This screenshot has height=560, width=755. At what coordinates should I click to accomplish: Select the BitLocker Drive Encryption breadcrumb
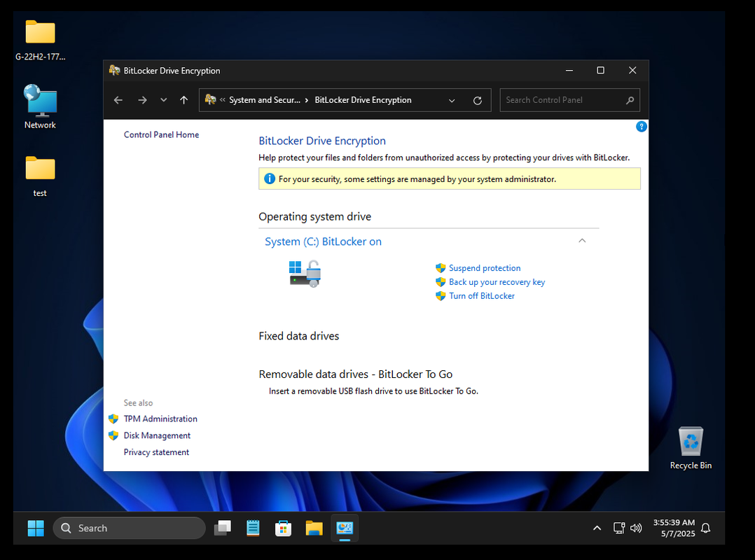tap(363, 100)
